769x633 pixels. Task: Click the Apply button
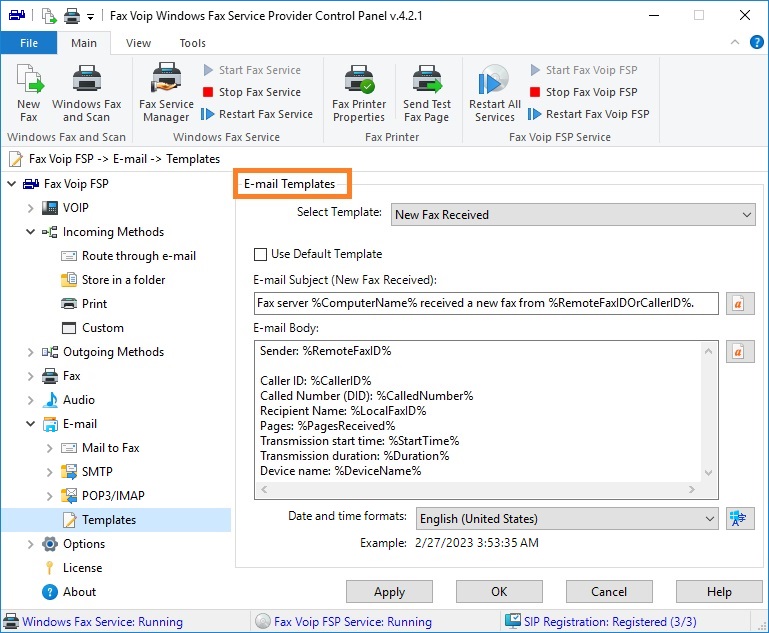coord(389,592)
